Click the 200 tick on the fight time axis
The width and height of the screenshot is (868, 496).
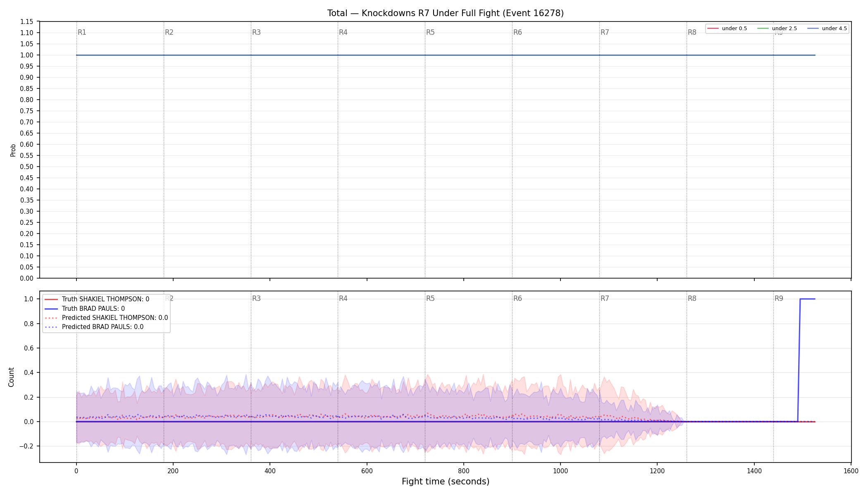pyautogui.click(x=173, y=471)
